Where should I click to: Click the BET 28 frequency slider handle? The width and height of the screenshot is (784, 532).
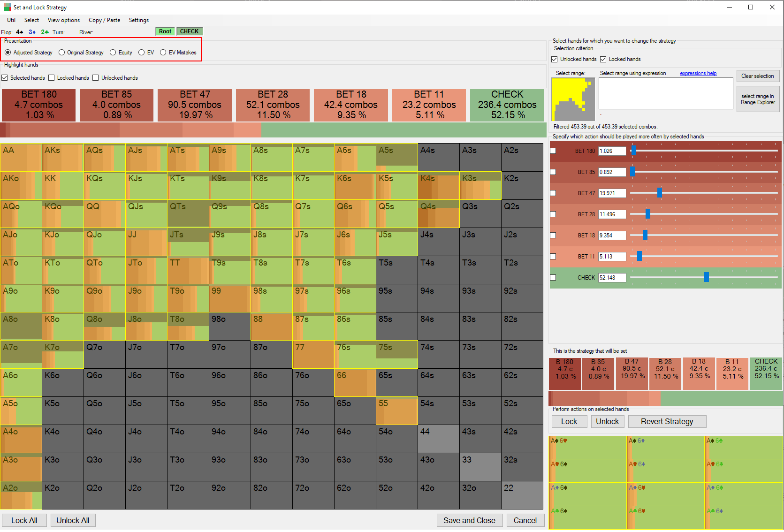[x=648, y=213]
